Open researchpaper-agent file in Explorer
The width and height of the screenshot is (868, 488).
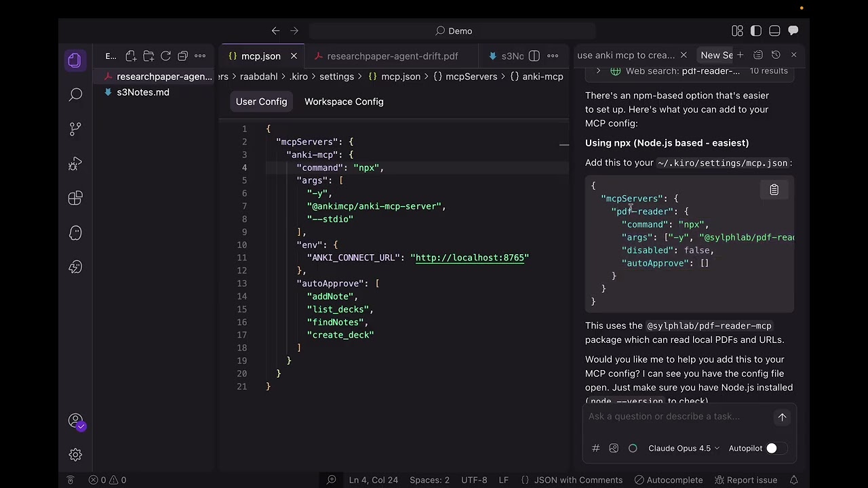[x=165, y=77]
